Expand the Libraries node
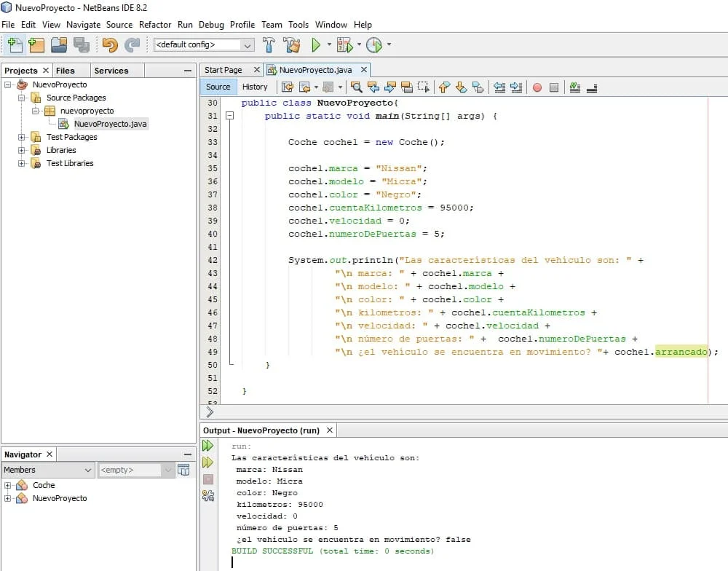 tap(21, 150)
